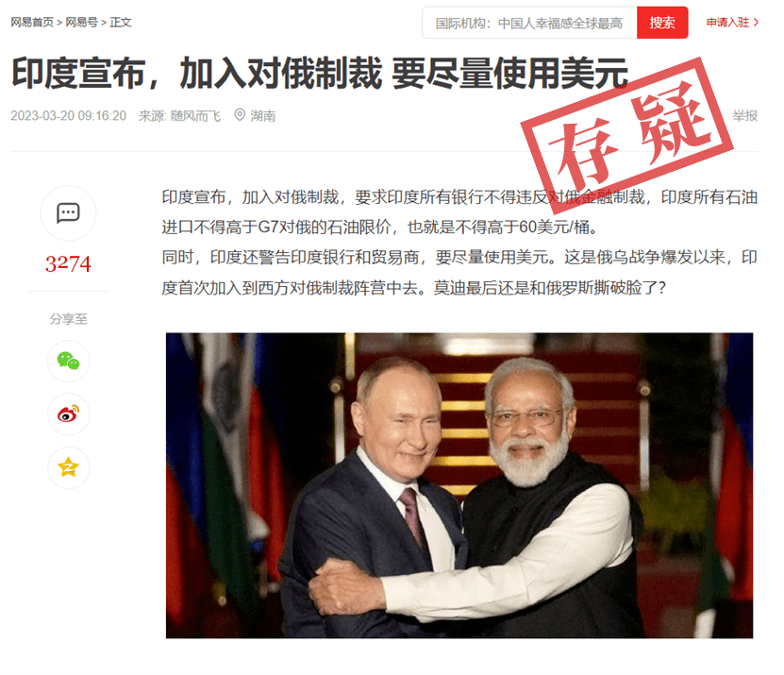Open source author 随风而飞

[195, 116]
